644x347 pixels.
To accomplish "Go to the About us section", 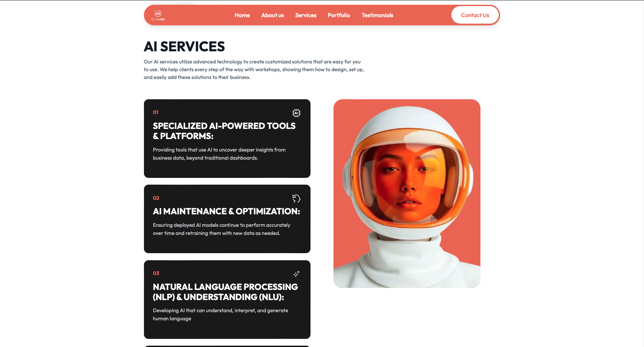I will tap(272, 15).
